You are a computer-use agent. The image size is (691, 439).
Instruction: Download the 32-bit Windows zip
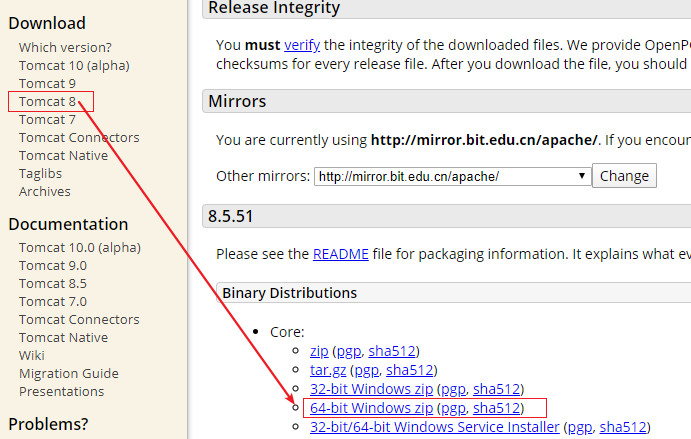point(372,389)
